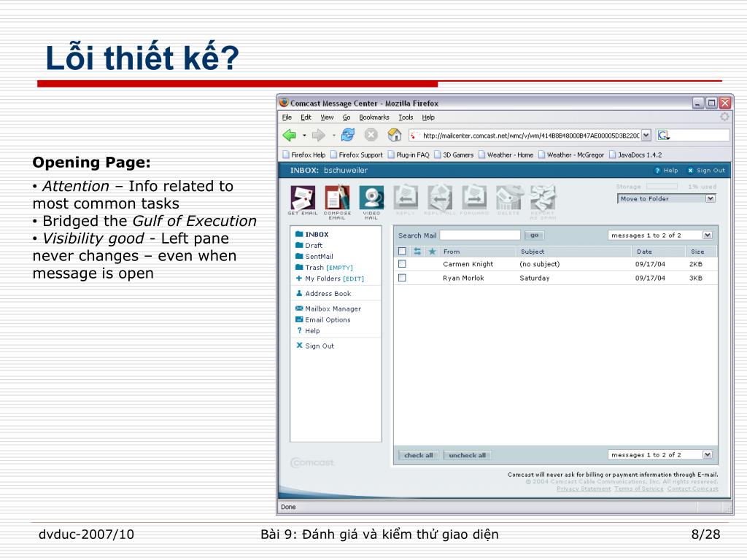Open the Bookmarks menu
747x560 pixels.
374,117
